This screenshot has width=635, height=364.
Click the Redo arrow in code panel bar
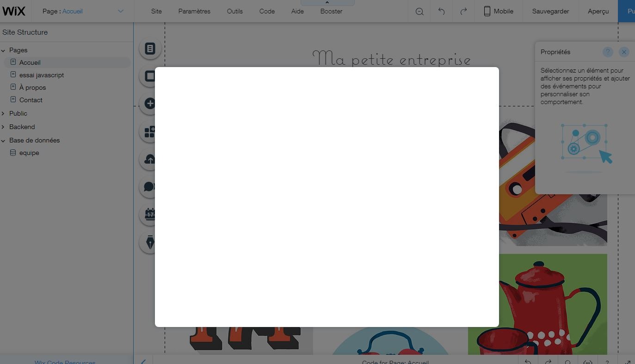(548, 362)
